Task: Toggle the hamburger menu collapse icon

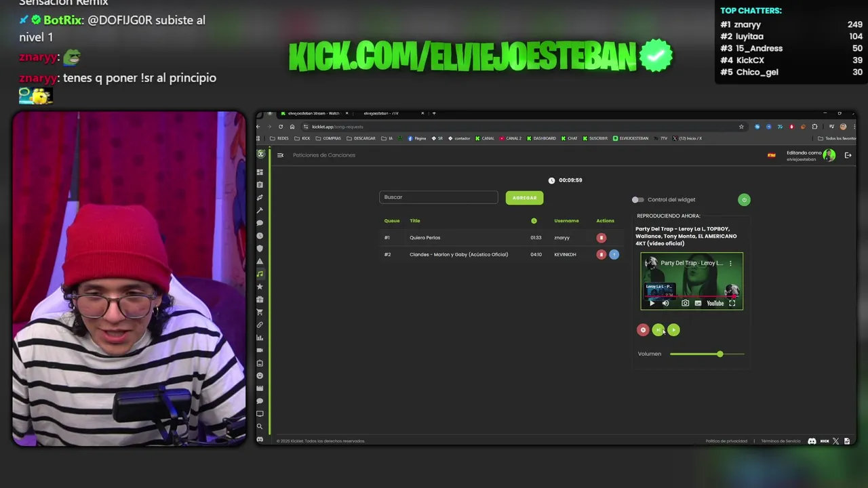Action: click(280, 155)
